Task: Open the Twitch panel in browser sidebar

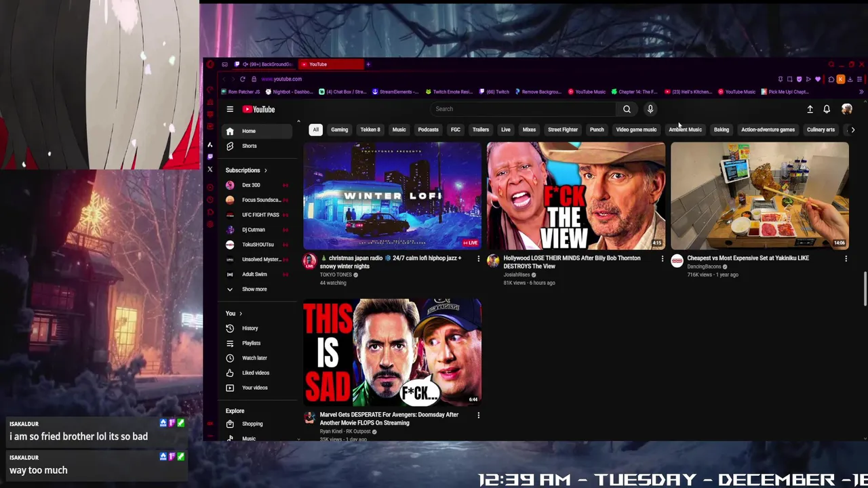Action: click(x=210, y=157)
